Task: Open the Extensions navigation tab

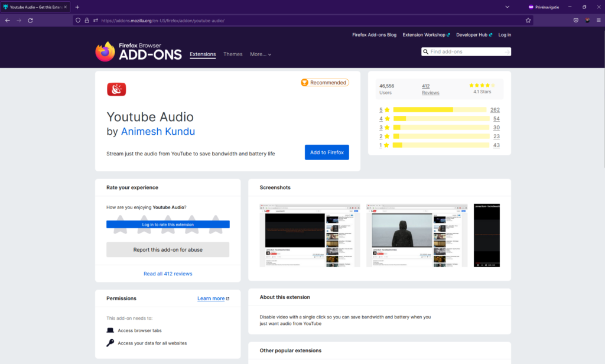Action: (203, 54)
